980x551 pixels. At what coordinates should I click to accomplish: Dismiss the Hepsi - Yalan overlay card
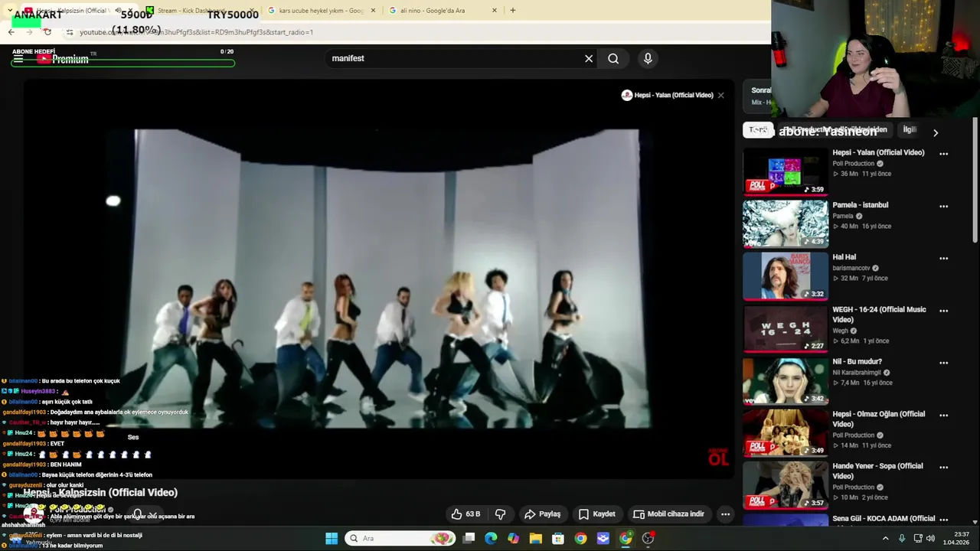coord(720,95)
